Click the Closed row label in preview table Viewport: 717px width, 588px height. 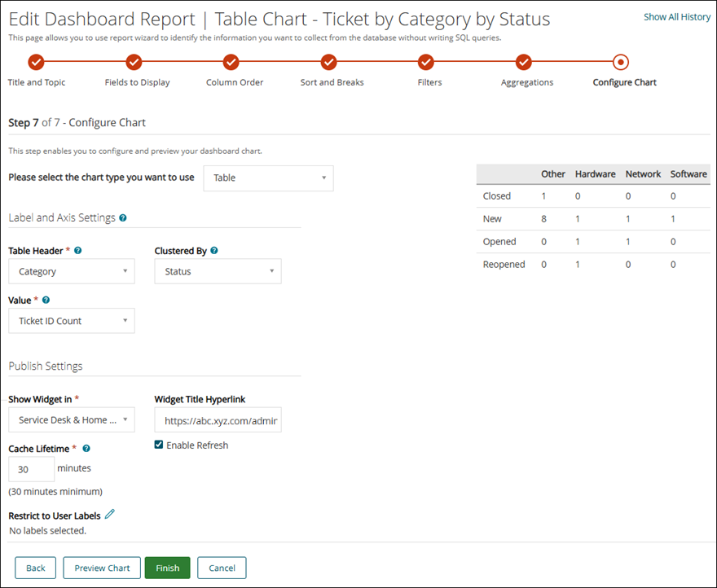496,196
